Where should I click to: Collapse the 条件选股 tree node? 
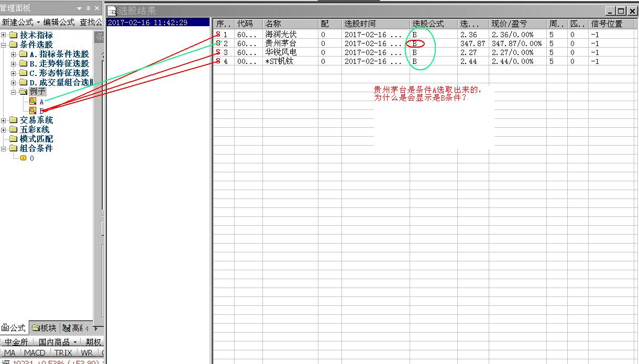[4, 45]
